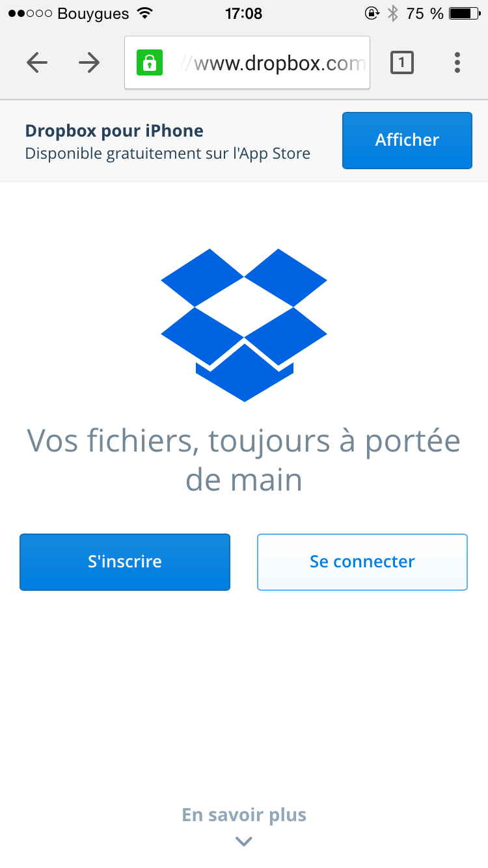Open the tab switcher showing 1 tab
Viewport: 488px width, 868px height.
[x=402, y=62]
